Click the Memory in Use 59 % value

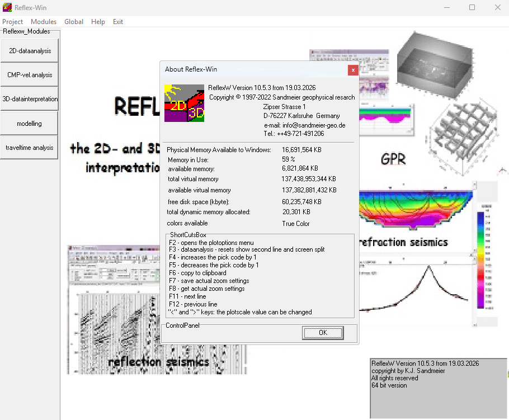pyautogui.click(x=289, y=159)
